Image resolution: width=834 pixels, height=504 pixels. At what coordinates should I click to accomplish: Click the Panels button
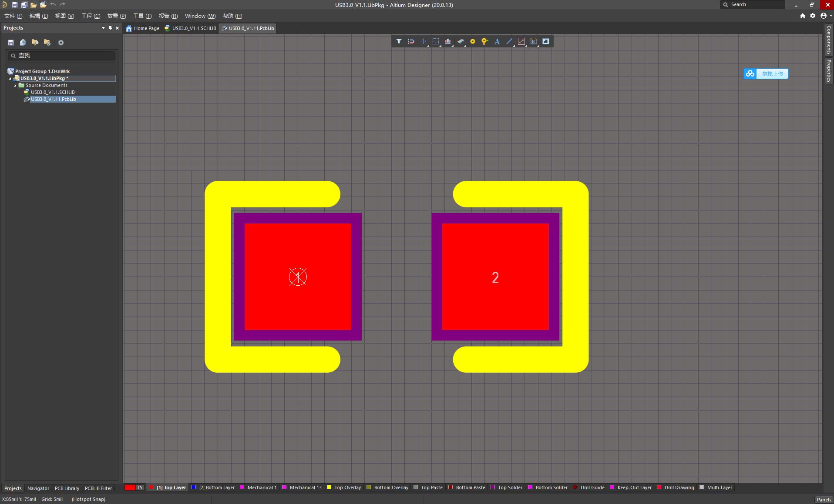click(x=824, y=499)
